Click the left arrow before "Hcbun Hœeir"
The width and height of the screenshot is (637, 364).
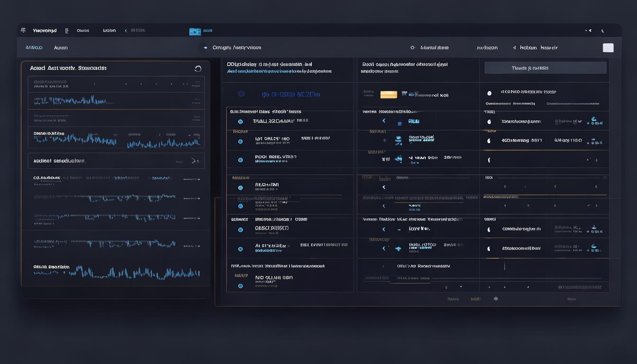click(514, 47)
